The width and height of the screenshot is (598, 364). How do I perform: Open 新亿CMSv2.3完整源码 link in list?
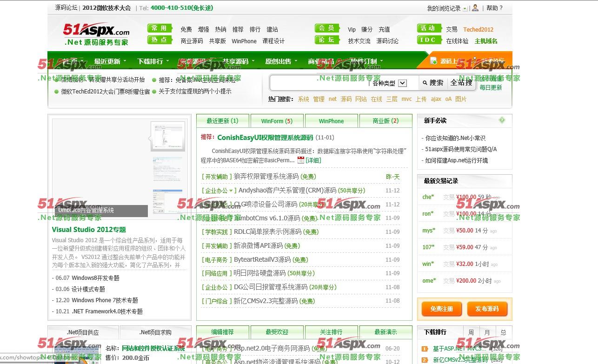tap(266, 301)
